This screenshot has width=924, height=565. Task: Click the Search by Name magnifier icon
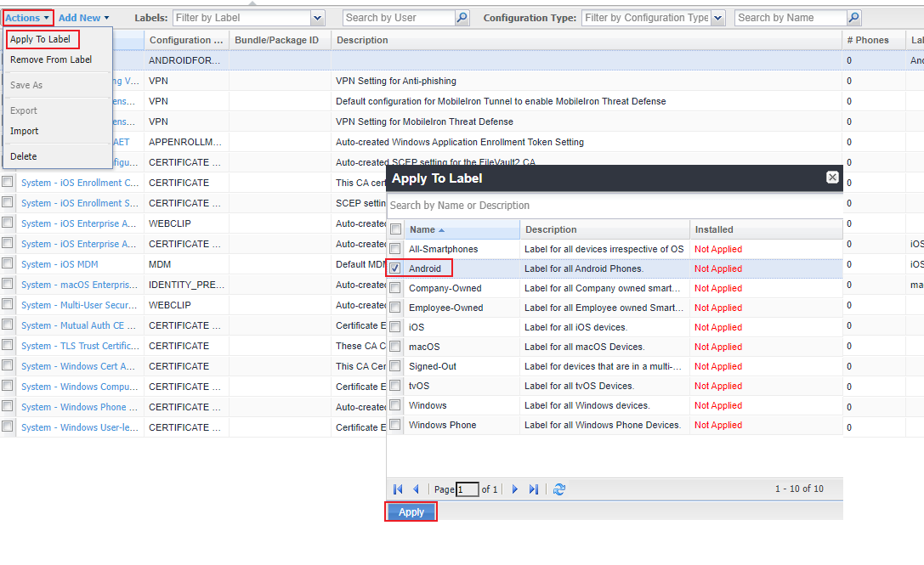tap(853, 17)
